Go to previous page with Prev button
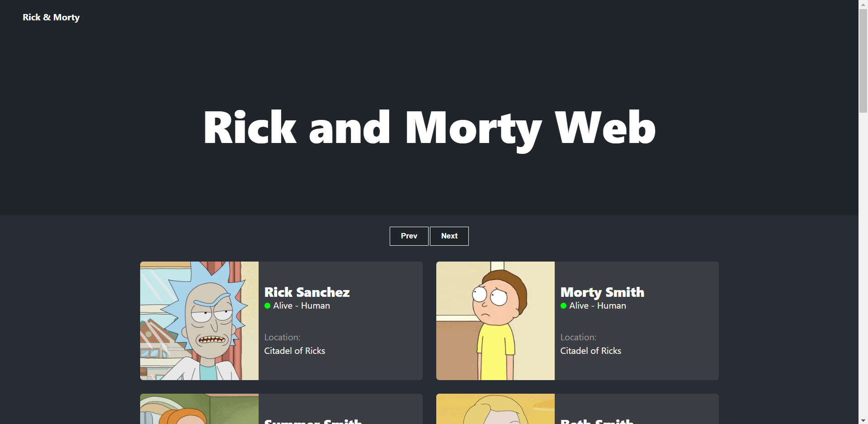This screenshot has width=868, height=424. pos(409,236)
